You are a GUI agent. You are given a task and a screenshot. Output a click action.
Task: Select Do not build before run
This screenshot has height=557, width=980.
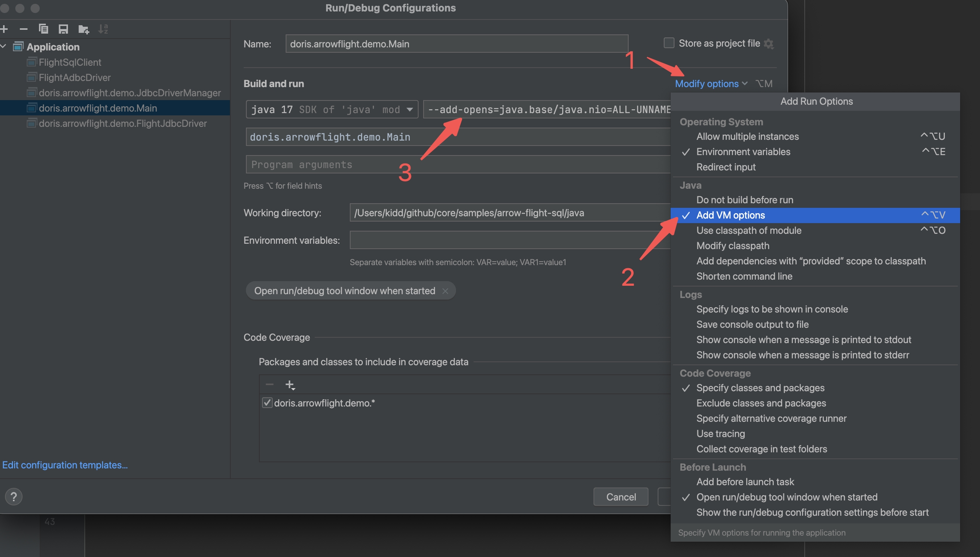(x=743, y=199)
